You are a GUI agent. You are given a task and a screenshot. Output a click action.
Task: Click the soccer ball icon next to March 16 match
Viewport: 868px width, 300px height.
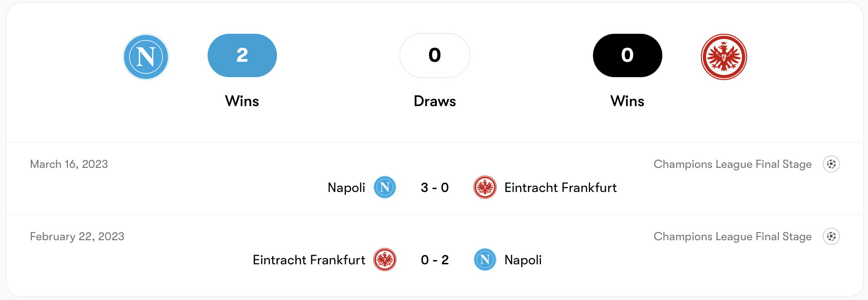[832, 164]
